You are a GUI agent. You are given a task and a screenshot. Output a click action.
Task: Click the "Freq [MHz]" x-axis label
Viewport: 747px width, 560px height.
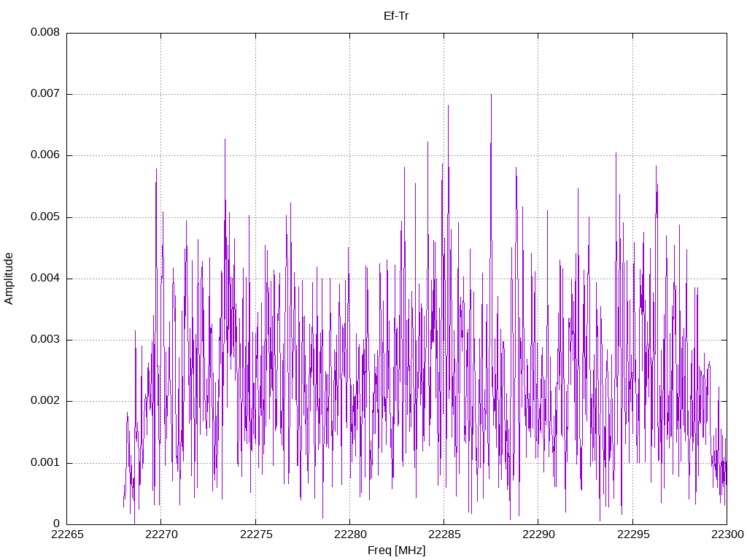click(396, 551)
